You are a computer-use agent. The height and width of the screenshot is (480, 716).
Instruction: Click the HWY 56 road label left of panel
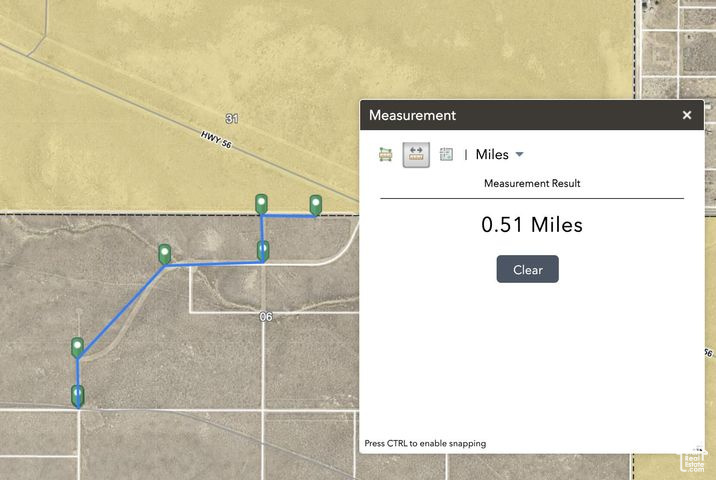point(215,141)
